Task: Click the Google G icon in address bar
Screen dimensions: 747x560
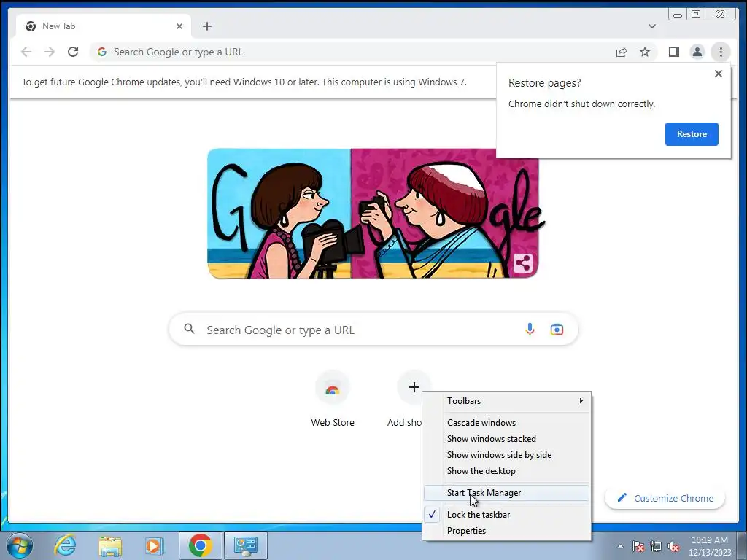Action: coord(102,52)
